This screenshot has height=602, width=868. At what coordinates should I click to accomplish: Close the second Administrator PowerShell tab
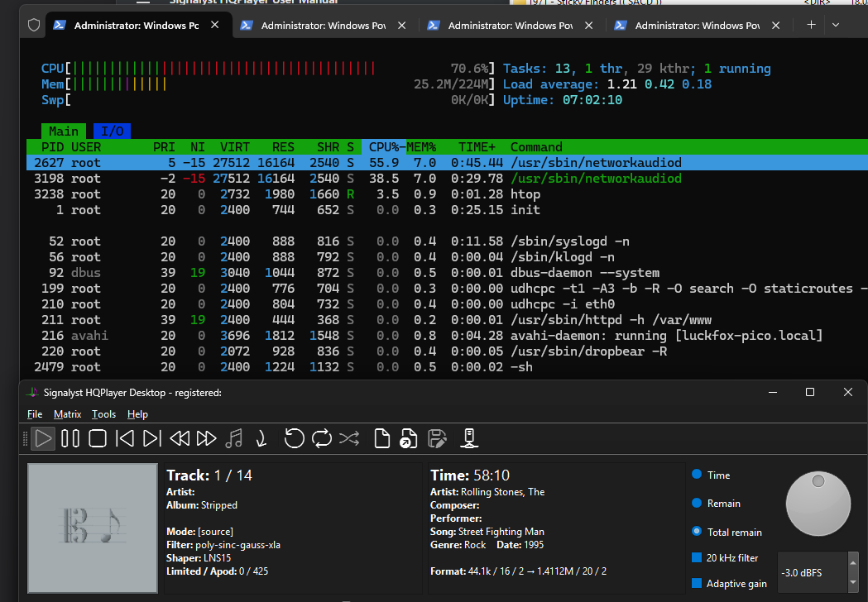(402, 26)
